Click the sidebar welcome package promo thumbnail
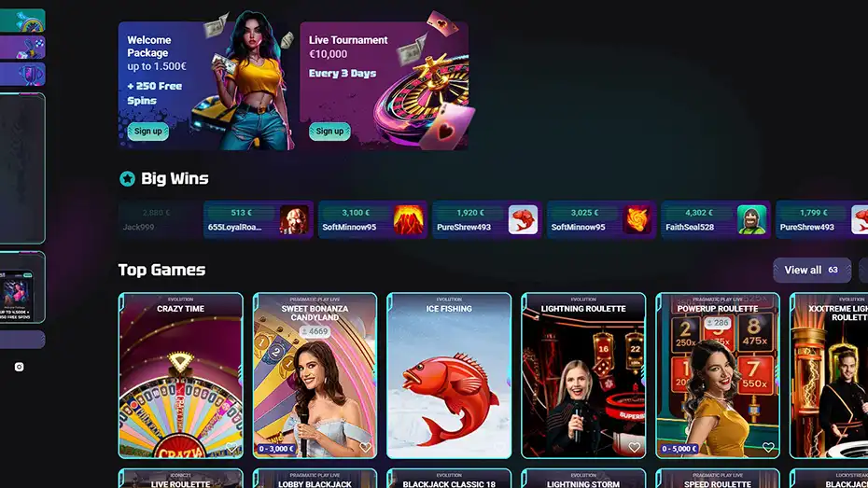868x488 pixels. click(18, 295)
